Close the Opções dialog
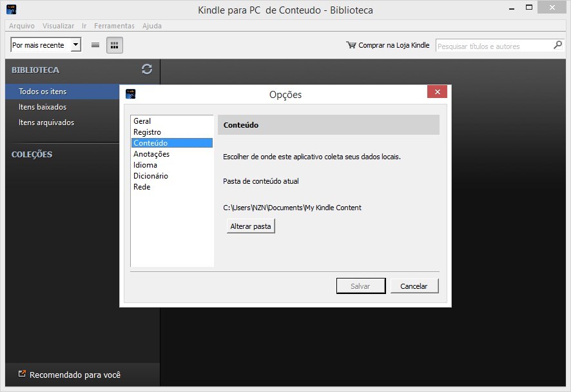571x392 pixels. 438,92
